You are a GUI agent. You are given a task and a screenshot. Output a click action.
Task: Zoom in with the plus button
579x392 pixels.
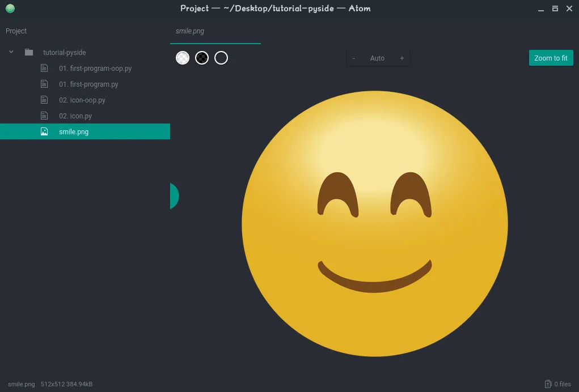coord(402,58)
